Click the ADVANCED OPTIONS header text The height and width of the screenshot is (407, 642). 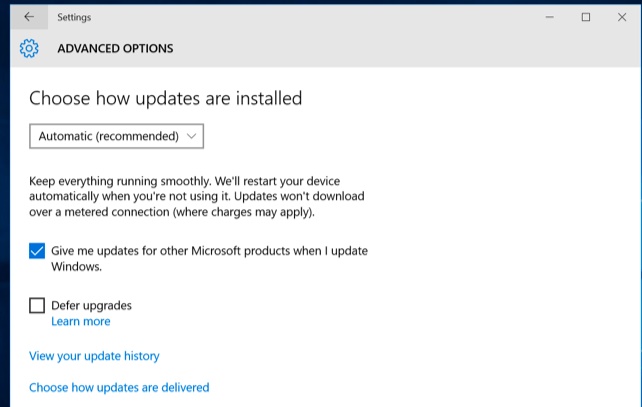115,48
